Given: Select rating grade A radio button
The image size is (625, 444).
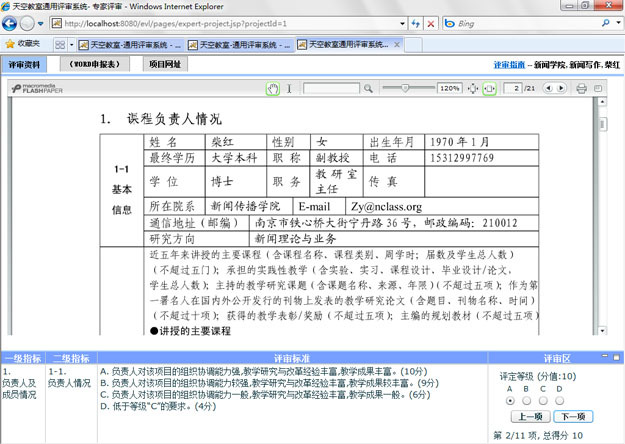Looking at the screenshot, I should coord(510,401).
